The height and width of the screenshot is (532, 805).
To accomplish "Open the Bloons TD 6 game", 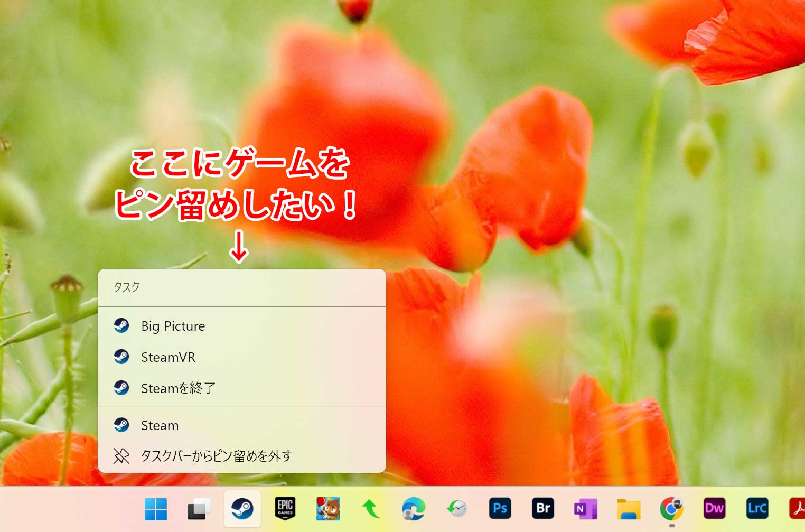I will 328,509.
